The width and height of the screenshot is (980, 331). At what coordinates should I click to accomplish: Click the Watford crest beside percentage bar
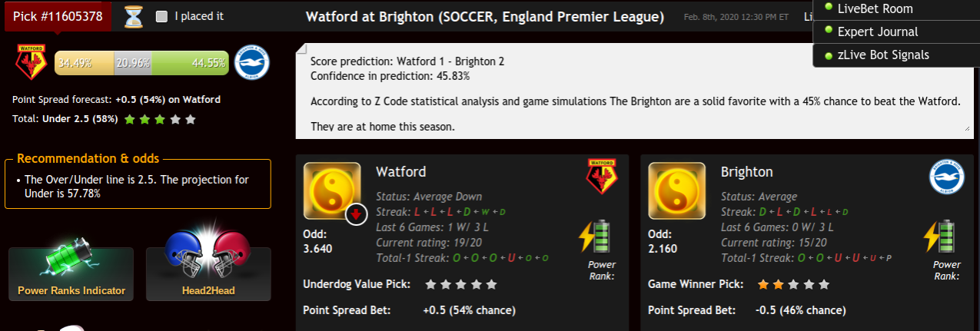32,62
